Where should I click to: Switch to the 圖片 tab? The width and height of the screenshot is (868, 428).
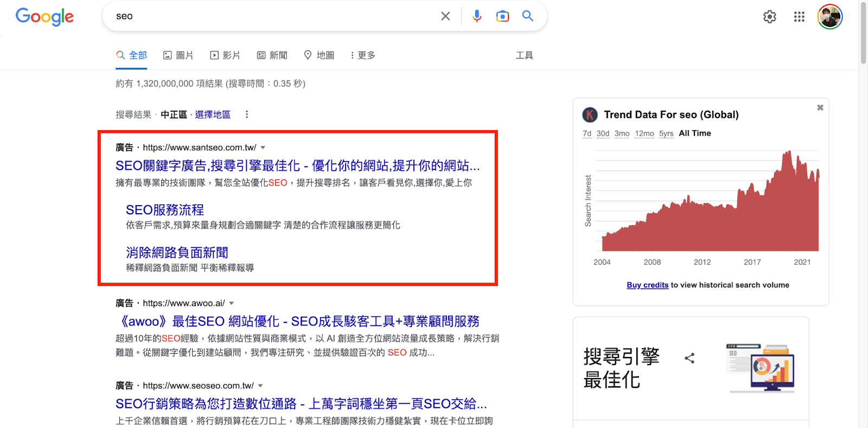click(x=178, y=55)
